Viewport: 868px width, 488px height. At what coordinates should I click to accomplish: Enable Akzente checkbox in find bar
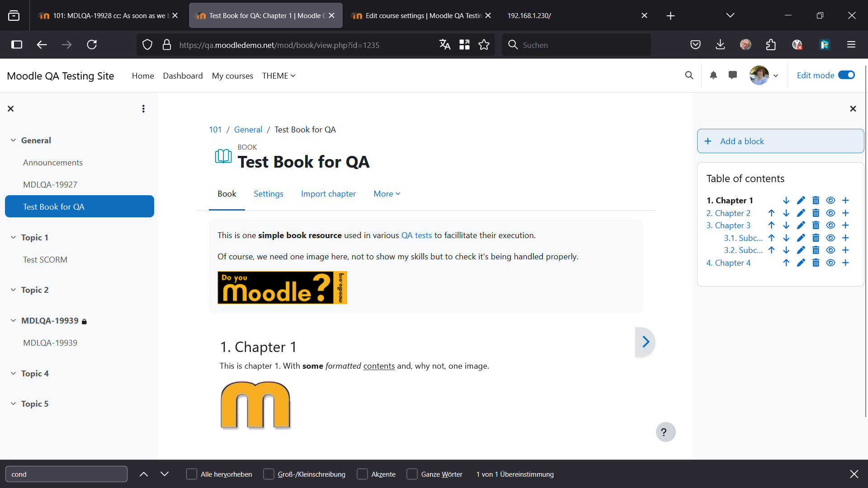click(362, 474)
